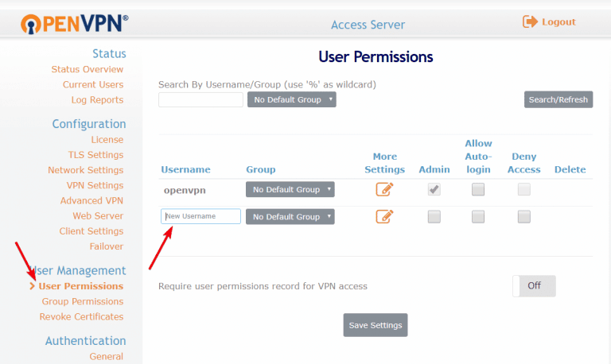611x364 pixels.
Task: Click the Logout arrow icon
Action: (x=530, y=21)
